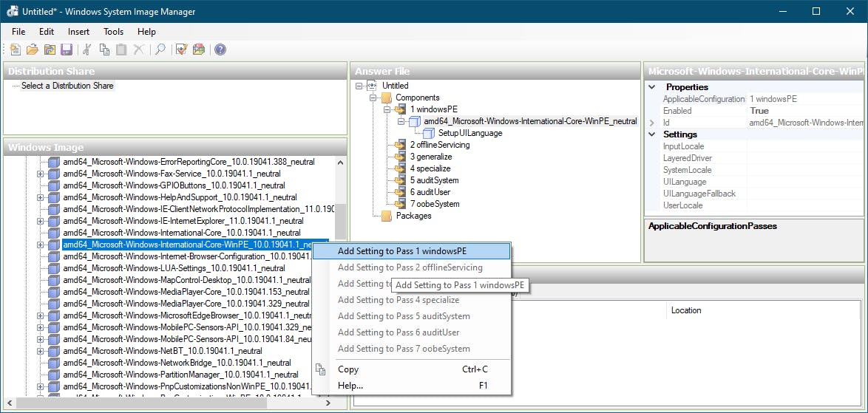This screenshot has height=413, width=868.
Task: Click the Validate Answer File toolbar icon
Action: pos(181,50)
